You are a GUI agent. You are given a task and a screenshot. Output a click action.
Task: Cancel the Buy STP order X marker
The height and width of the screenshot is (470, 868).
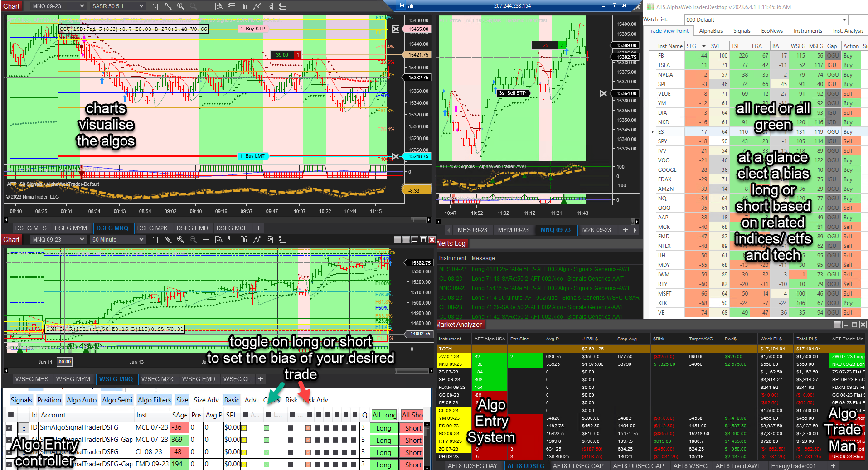(396, 29)
